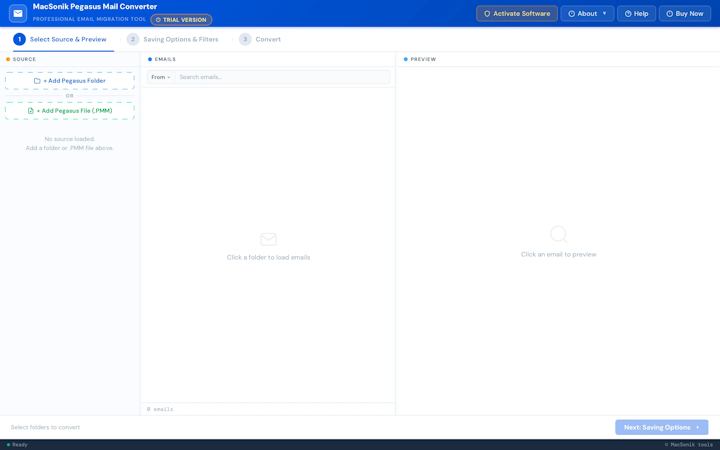Click the Professional Email Migration Tool subtitle
This screenshot has width=720, height=450.
point(89,19)
